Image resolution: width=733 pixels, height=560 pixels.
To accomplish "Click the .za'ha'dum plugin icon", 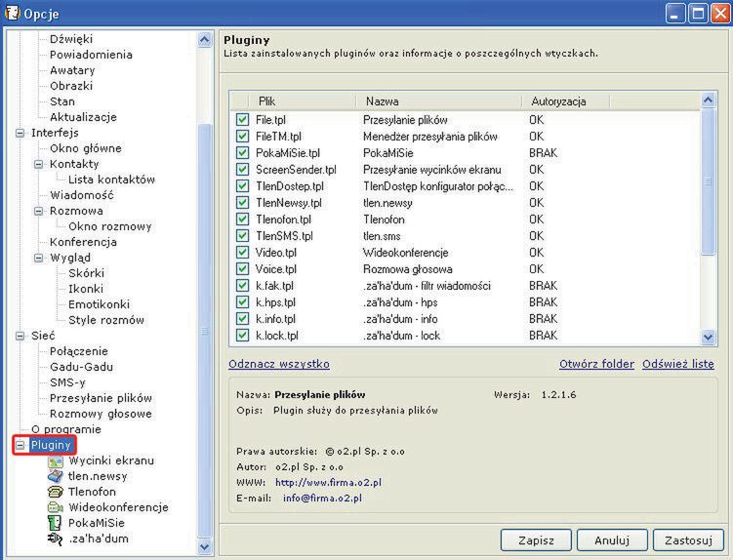I will [56, 539].
